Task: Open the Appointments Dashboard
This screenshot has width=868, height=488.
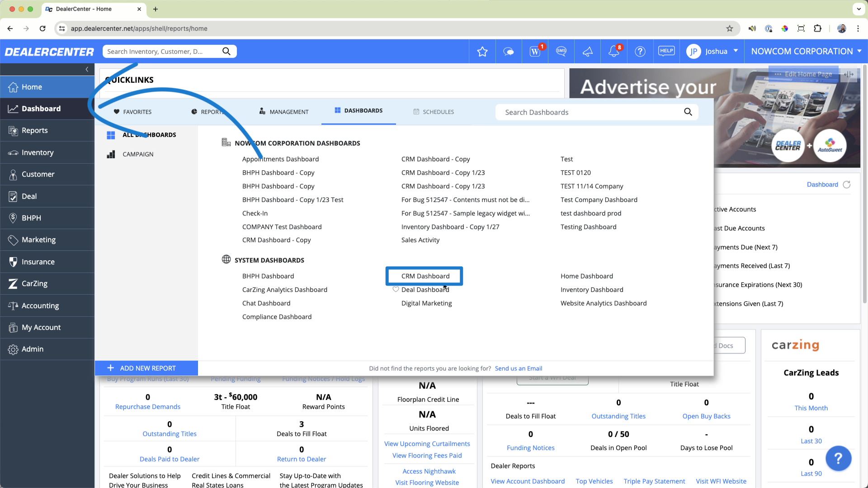Action: click(x=280, y=159)
